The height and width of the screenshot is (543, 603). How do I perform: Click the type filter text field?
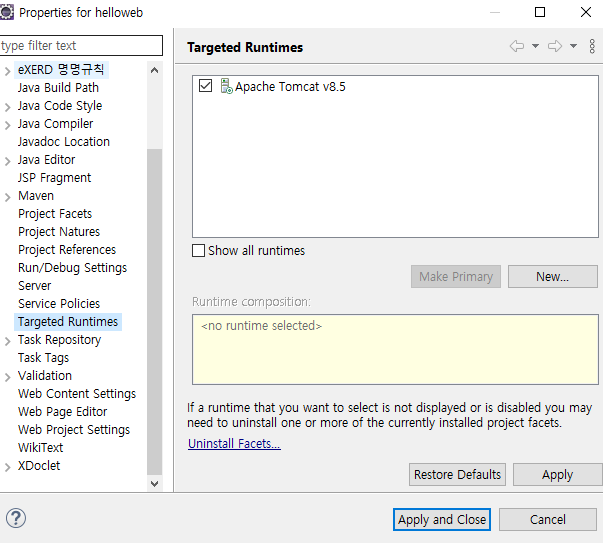pos(80,46)
